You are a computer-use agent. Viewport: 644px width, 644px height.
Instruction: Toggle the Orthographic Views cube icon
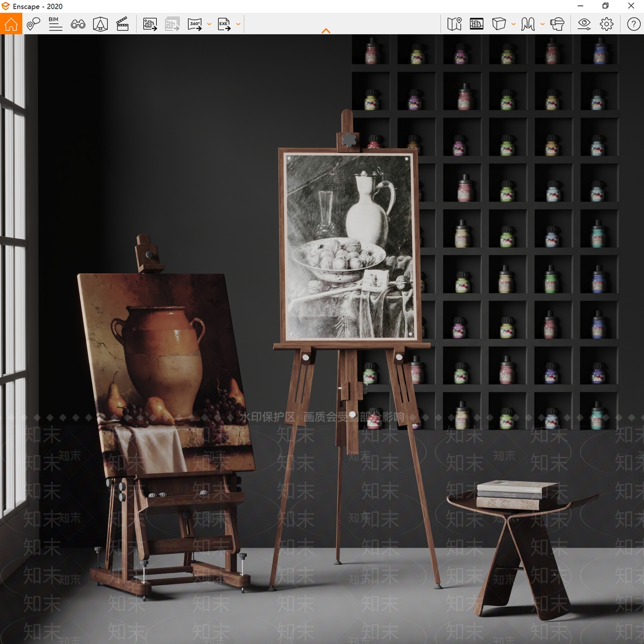click(x=499, y=24)
